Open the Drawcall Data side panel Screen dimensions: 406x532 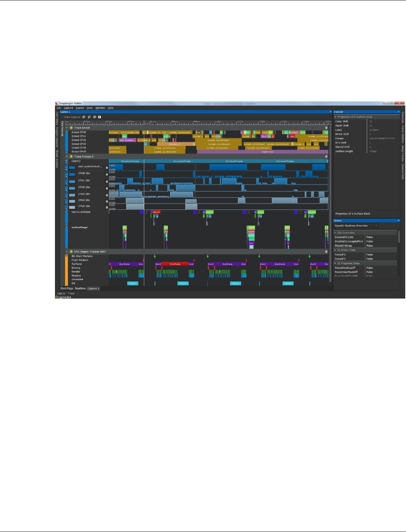[403, 171]
